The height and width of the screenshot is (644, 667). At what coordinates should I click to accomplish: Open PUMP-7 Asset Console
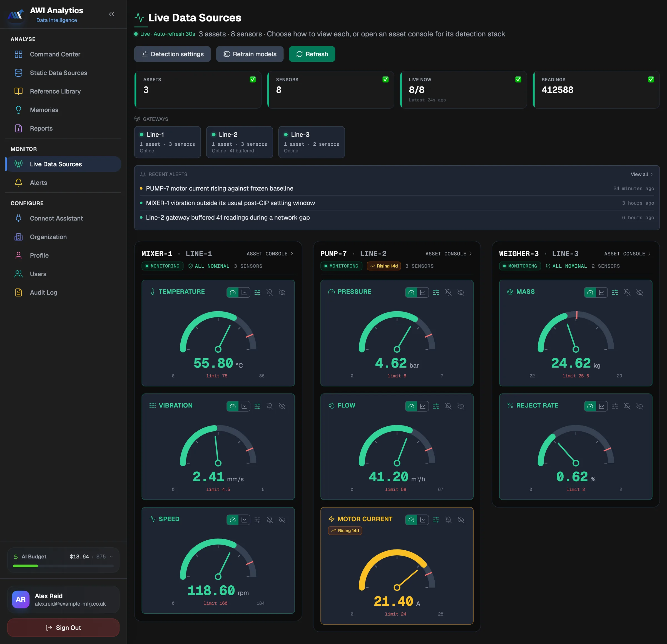pyautogui.click(x=449, y=253)
